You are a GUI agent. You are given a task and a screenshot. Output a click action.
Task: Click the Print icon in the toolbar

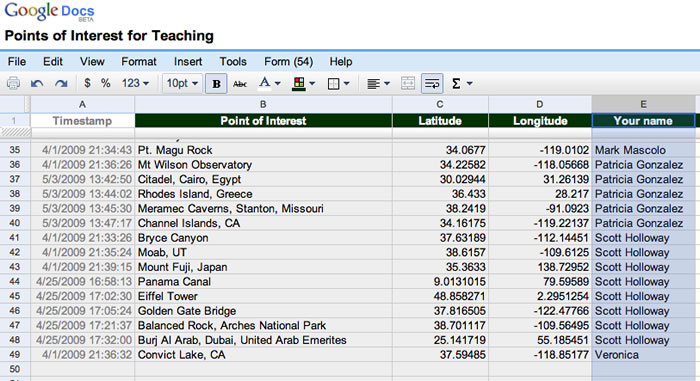tap(13, 84)
